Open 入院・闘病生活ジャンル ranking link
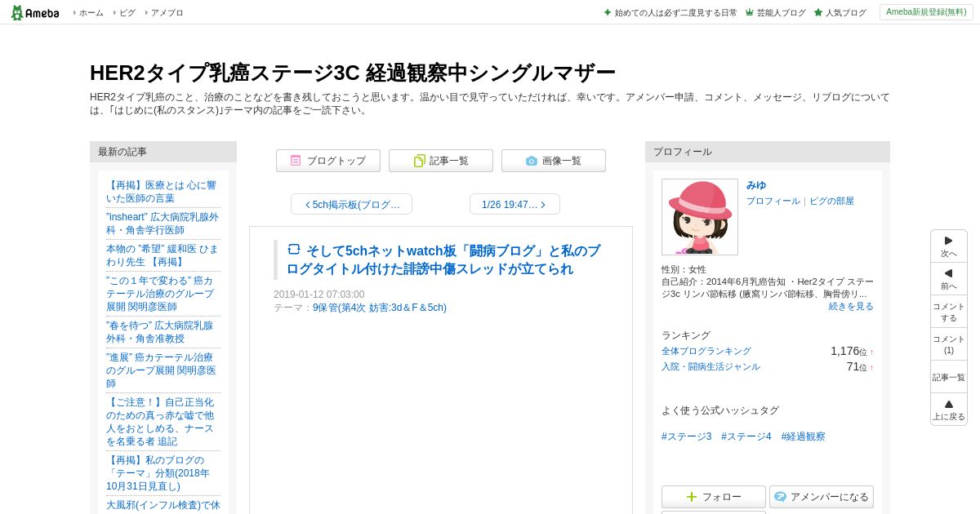 click(710, 366)
